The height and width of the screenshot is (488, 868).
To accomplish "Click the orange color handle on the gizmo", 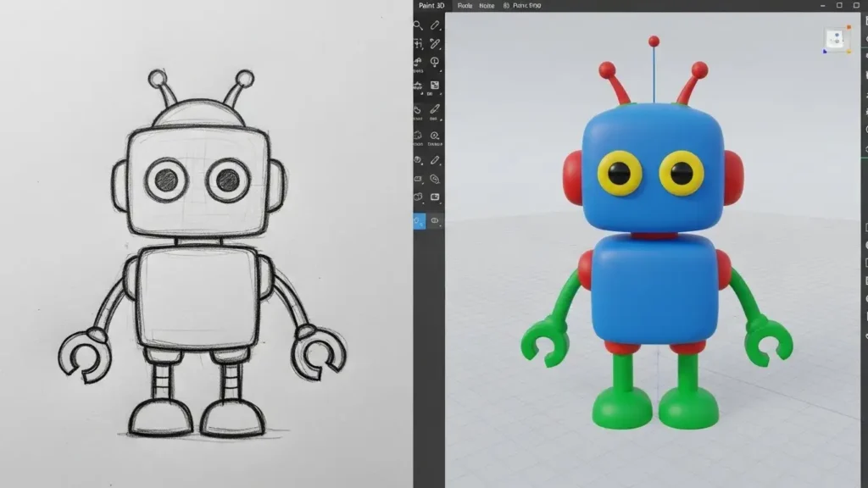I will 849,27.
